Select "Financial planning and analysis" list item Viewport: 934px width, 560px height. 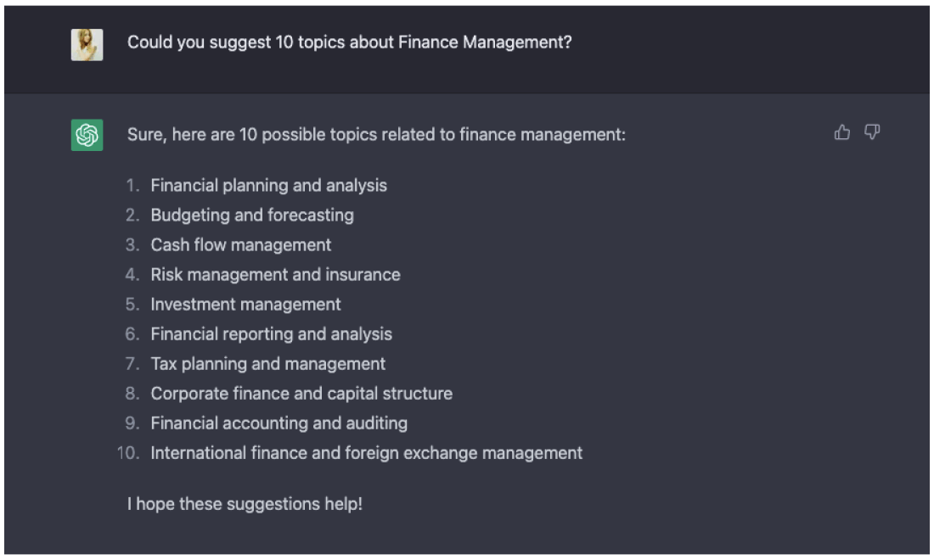(x=268, y=186)
